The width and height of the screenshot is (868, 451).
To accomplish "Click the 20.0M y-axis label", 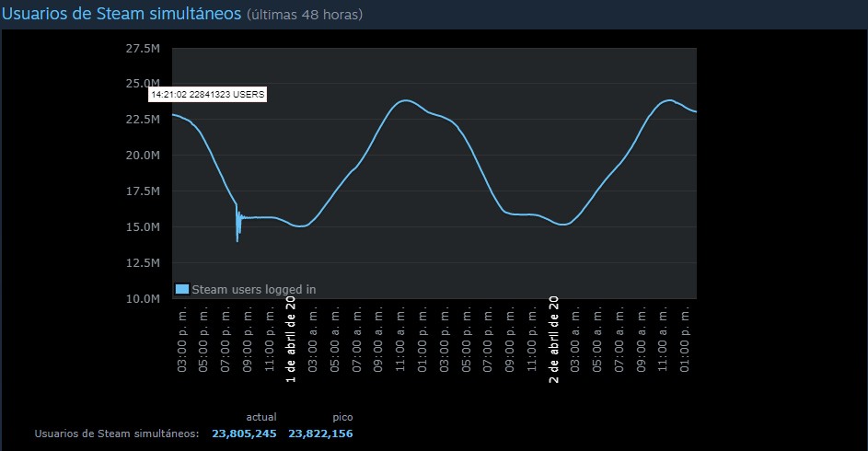I will point(143,156).
